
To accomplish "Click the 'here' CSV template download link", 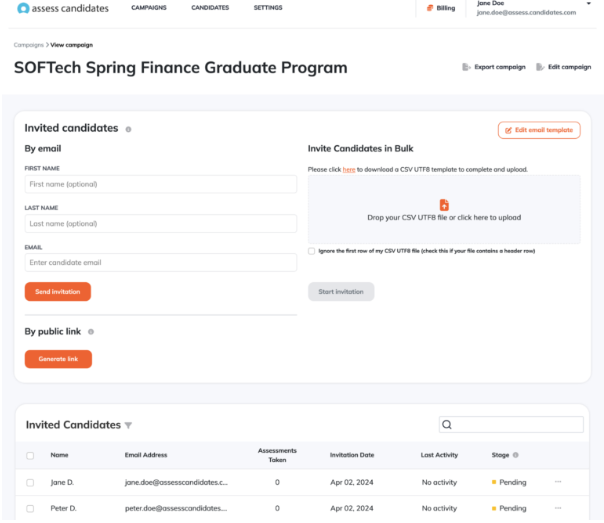I will click(349, 169).
